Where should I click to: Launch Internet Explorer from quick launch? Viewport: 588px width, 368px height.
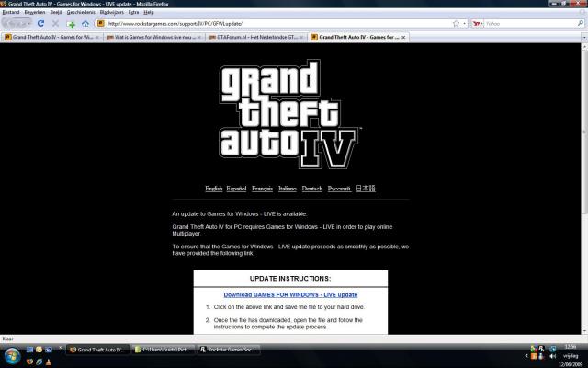tap(39, 362)
